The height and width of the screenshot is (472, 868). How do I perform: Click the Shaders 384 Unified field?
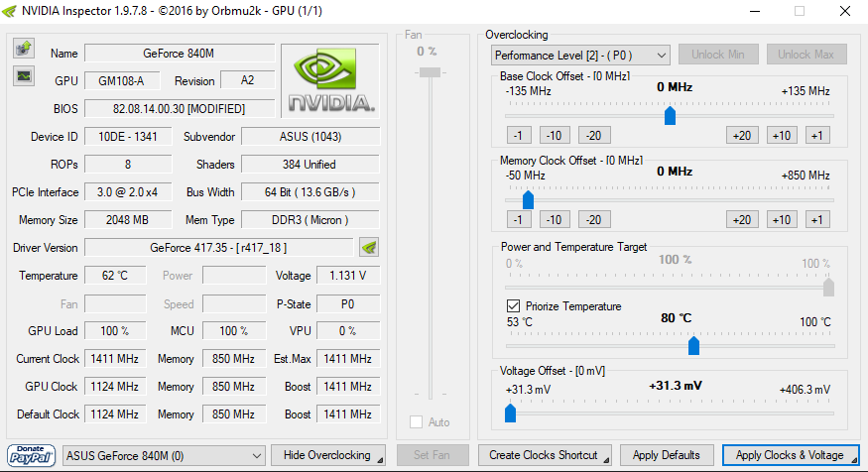coord(310,165)
